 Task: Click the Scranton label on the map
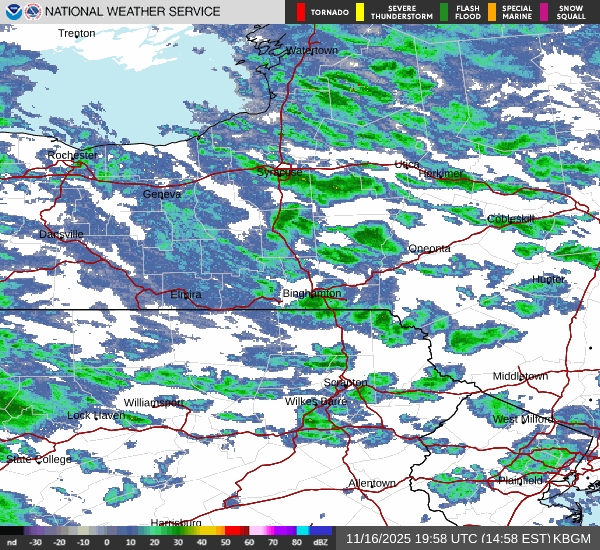pos(345,382)
